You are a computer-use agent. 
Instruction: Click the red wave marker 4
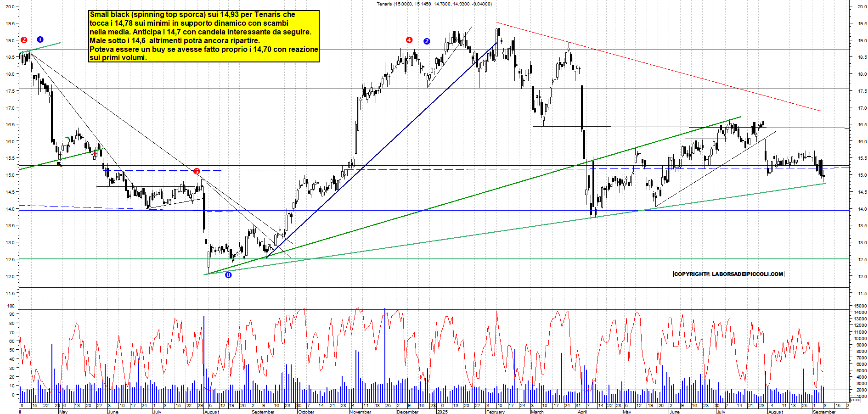point(409,40)
